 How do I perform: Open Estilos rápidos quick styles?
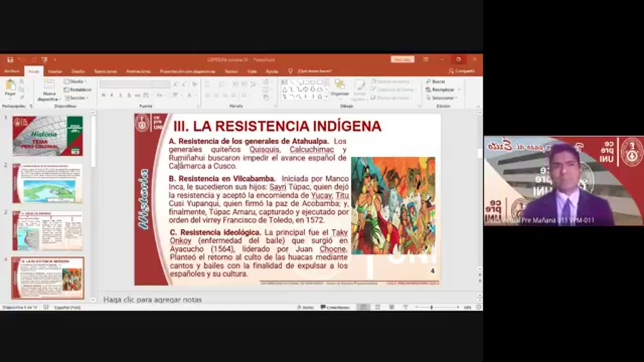point(360,89)
